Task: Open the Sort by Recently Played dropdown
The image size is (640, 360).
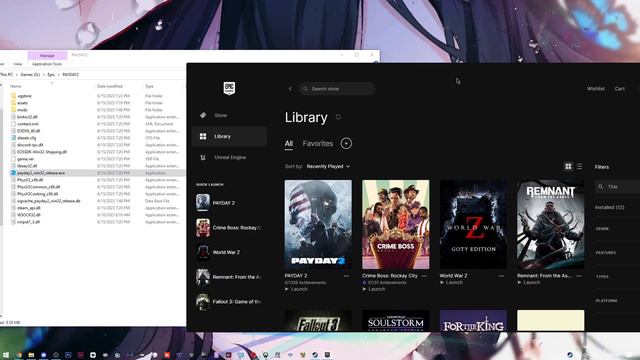Action: [328, 167]
